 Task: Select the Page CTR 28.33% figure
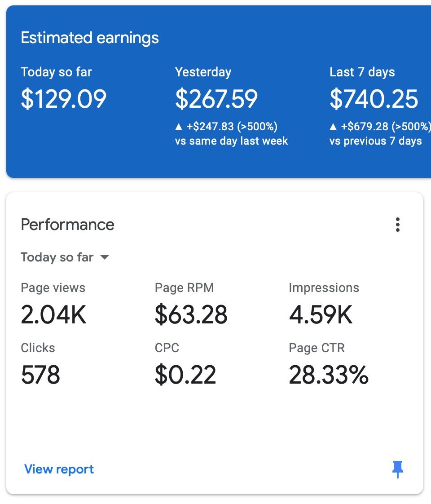pyautogui.click(x=329, y=375)
